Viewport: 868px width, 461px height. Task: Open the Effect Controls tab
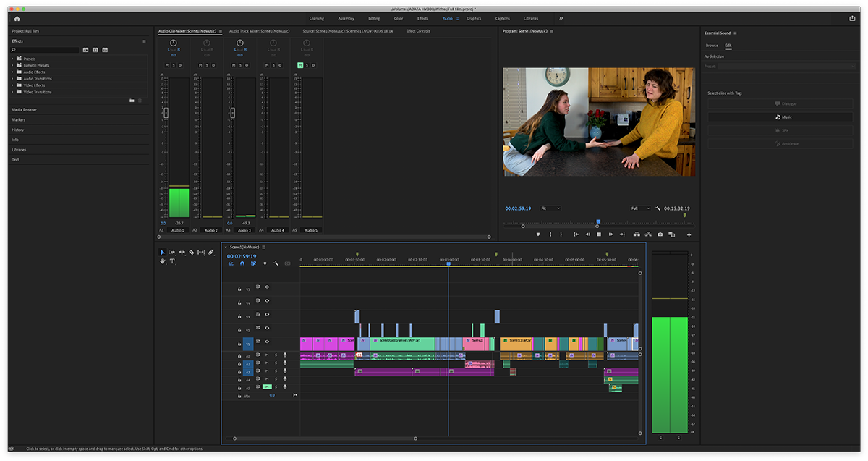[418, 31]
